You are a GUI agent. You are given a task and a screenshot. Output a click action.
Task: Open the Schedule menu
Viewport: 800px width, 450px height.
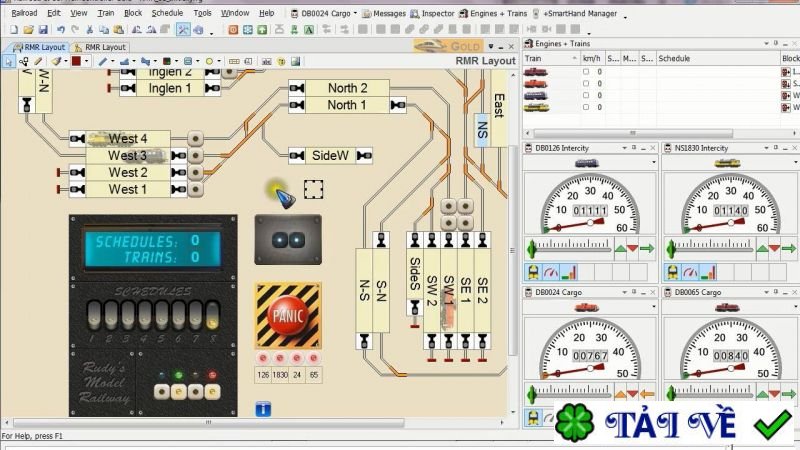point(167,14)
